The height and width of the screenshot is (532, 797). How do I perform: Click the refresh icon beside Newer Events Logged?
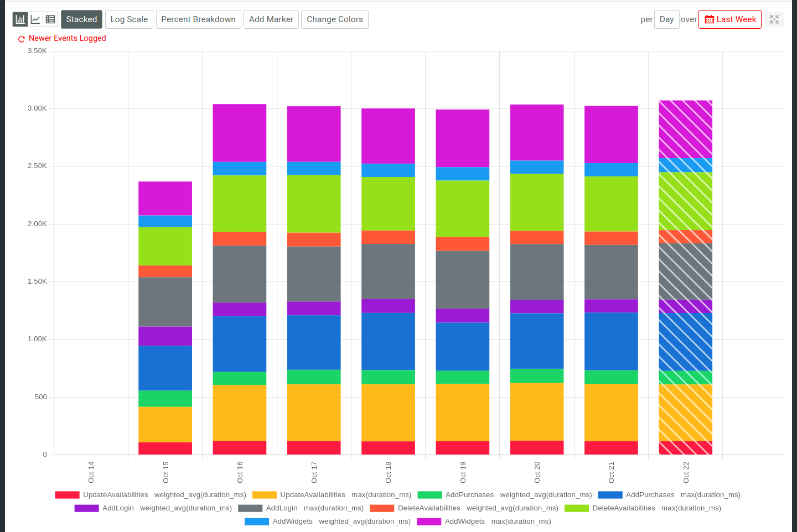tap(21, 39)
